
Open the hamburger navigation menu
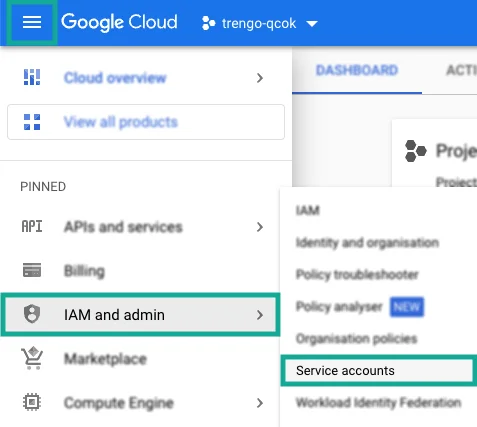point(32,23)
